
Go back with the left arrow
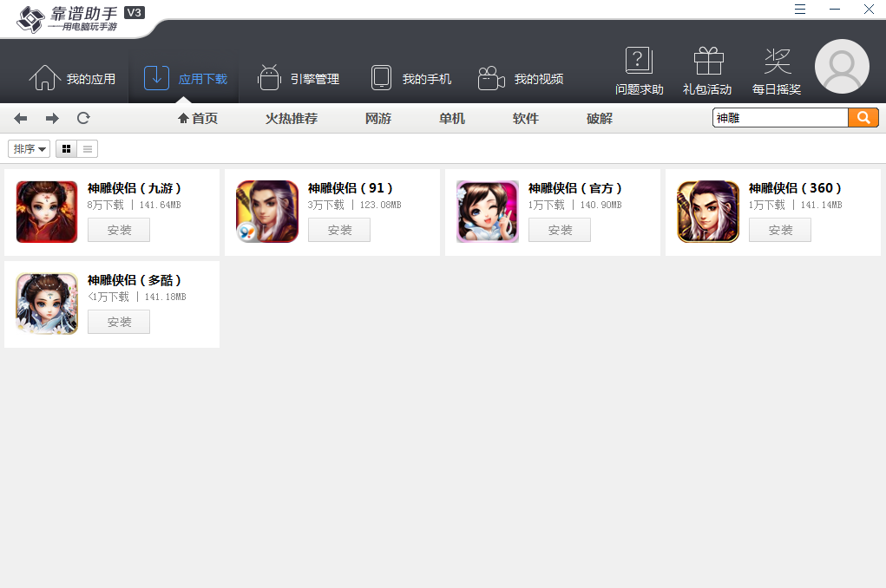[21, 118]
